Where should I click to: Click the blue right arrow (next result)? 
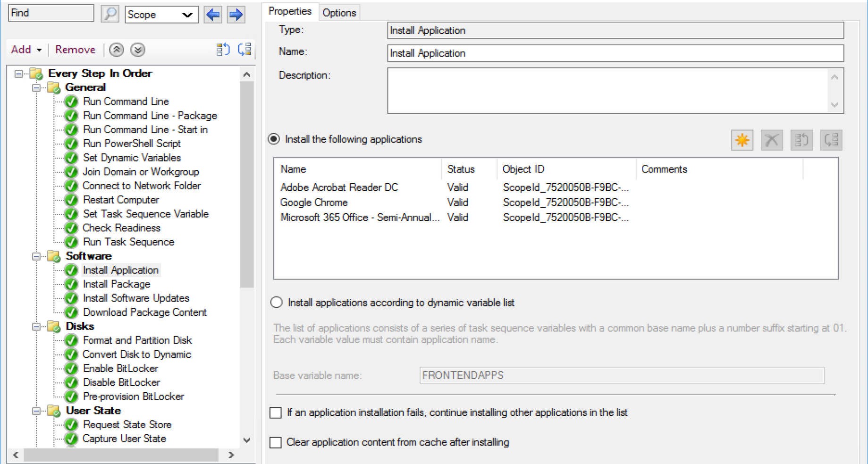tap(236, 15)
